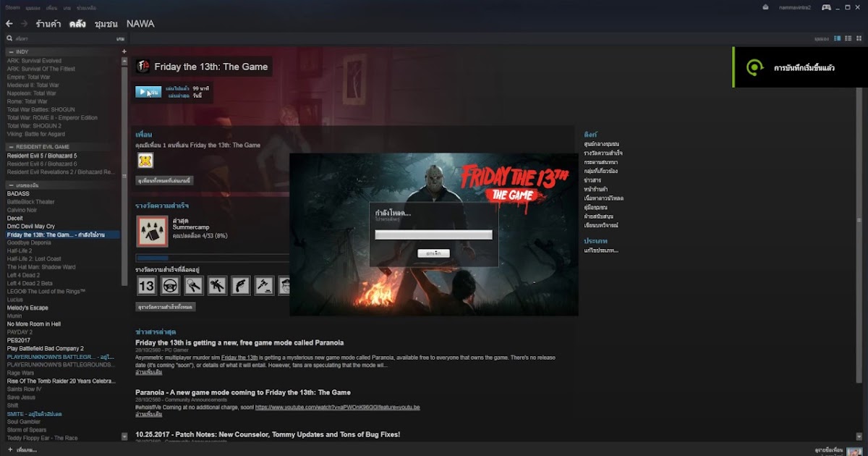Open the Paranoia YouTube link
The height and width of the screenshot is (456, 868).
(x=337, y=408)
